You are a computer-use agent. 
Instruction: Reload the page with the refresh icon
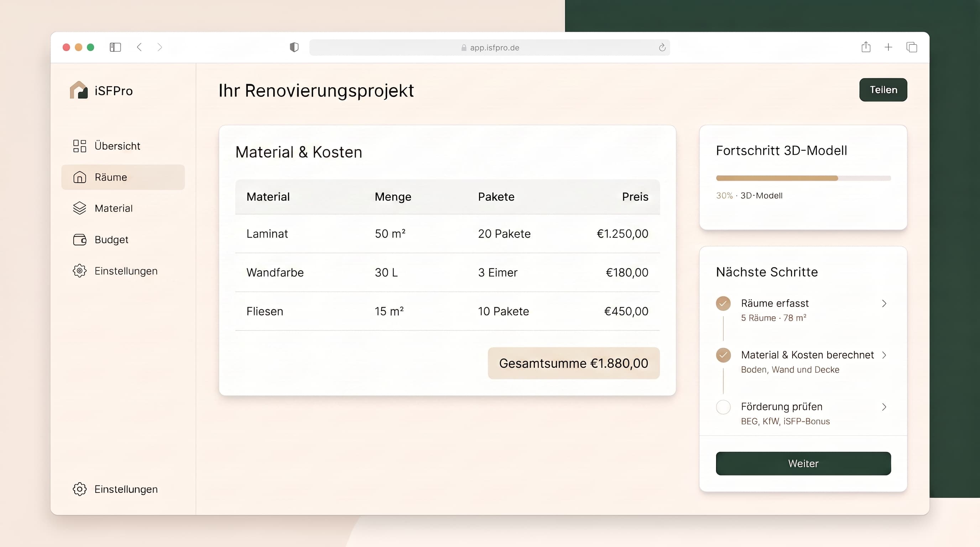[x=662, y=47]
